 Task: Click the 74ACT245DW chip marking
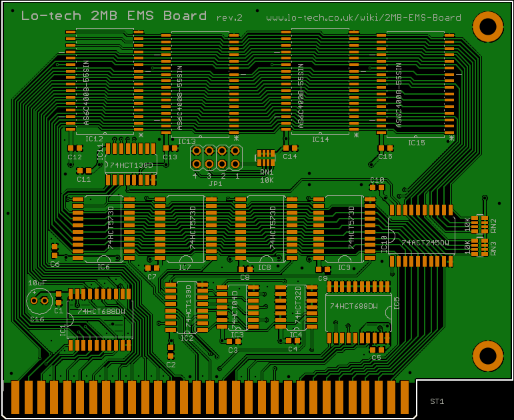pos(425,243)
